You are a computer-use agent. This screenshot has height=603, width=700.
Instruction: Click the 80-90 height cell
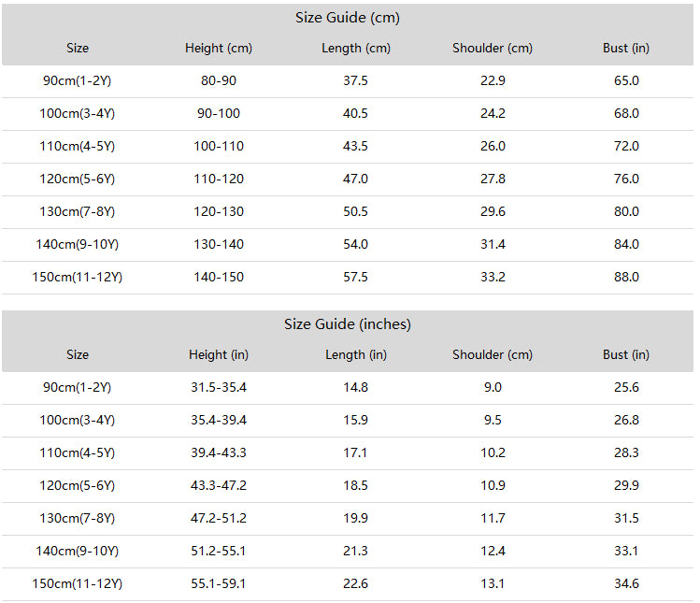(219, 80)
